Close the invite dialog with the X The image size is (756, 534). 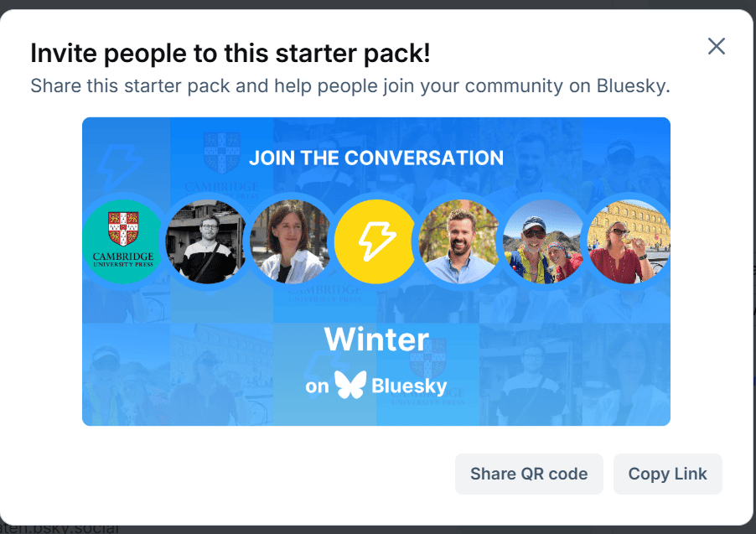[716, 46]
